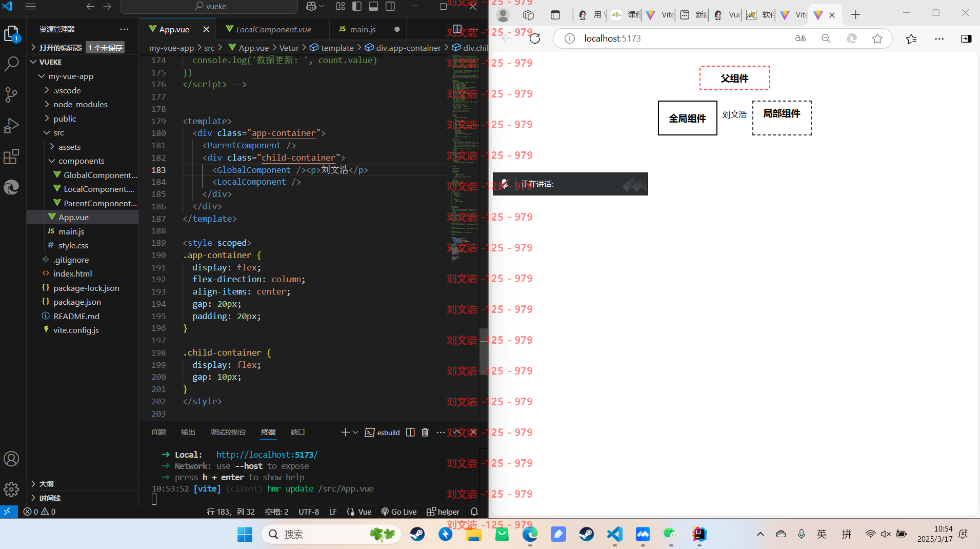This screenshot has height=549, width=980.
Task: Open vite.config.js in file tree
Action: [x=83, y=330]
